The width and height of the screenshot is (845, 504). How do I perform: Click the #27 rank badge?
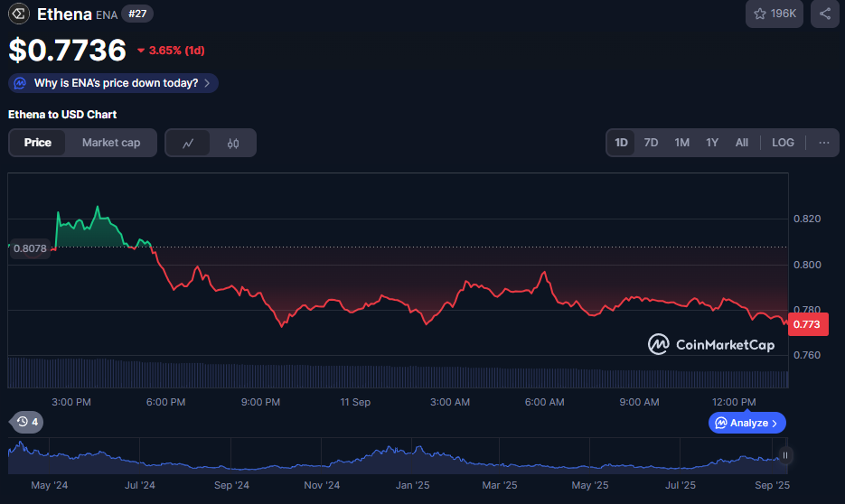coord(137,14)
